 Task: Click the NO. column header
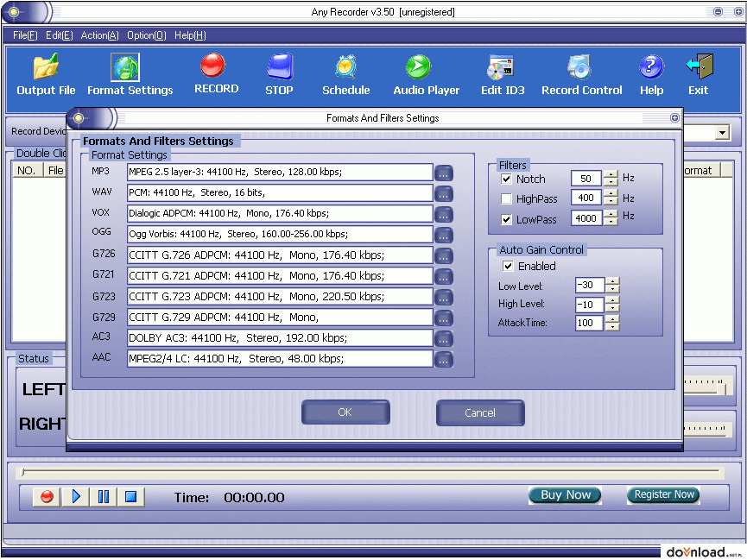point(27,171)
